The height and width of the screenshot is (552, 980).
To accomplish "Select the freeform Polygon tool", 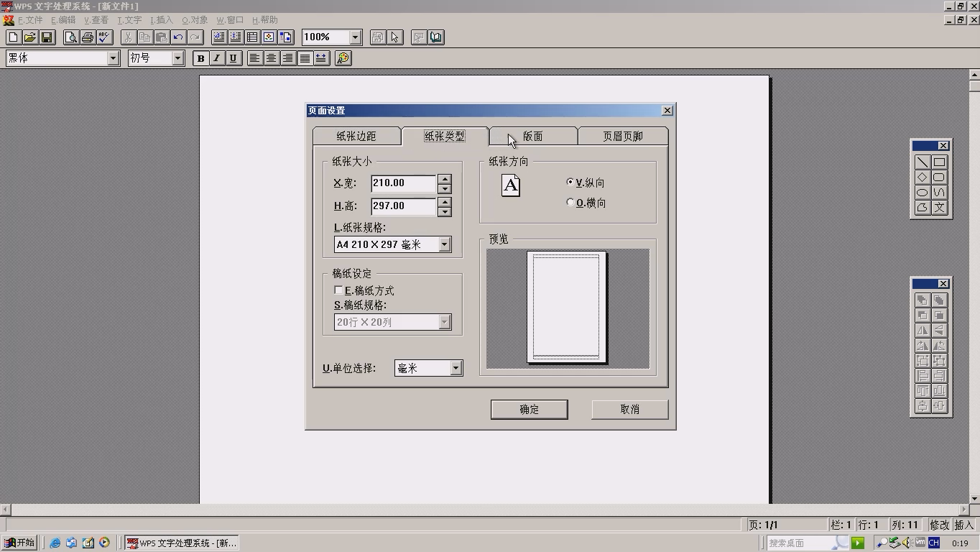I will [923, 208].
